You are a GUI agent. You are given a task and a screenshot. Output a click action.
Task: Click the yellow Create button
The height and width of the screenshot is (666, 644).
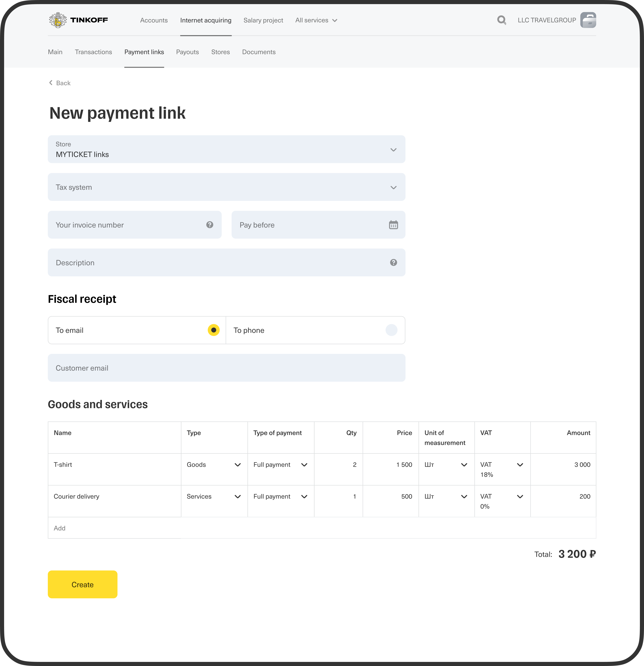83,584
